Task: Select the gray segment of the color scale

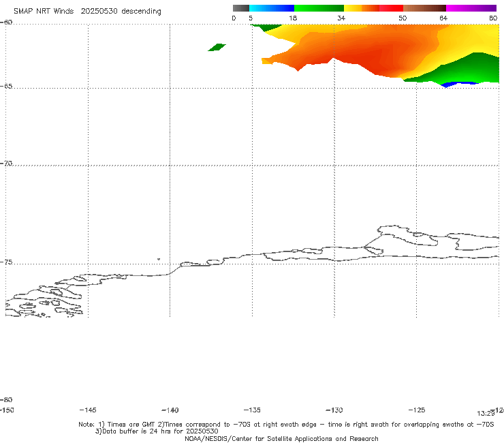Action: coord(241,8)
